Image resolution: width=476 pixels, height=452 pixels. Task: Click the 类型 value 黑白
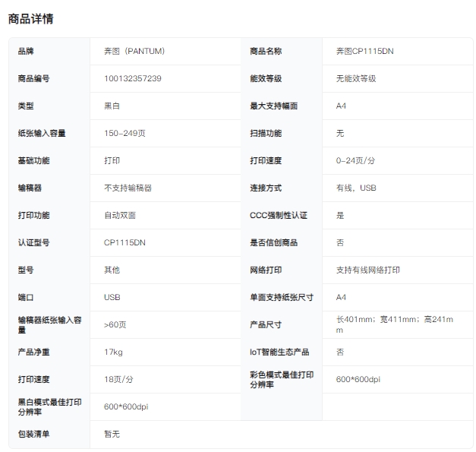(112, 106)
